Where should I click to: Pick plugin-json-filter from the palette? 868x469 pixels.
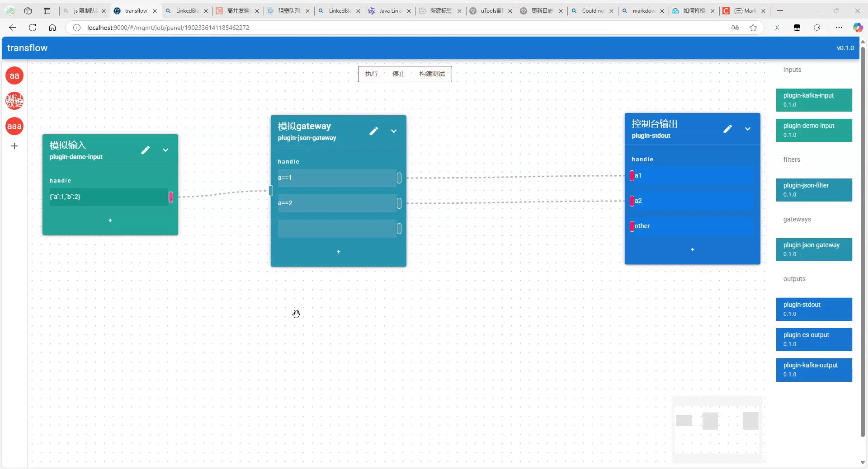coord(814,190)
